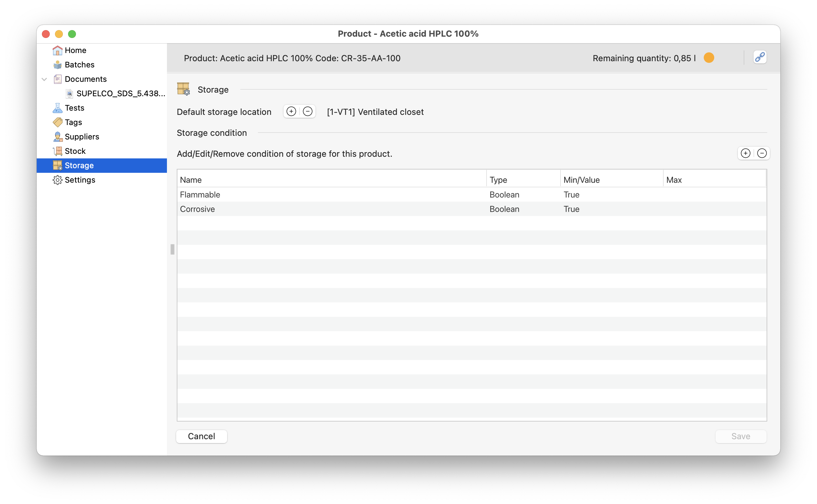Click the Stock trolley icon
This screenshot has height=504, width=817.
click(57, 151)
